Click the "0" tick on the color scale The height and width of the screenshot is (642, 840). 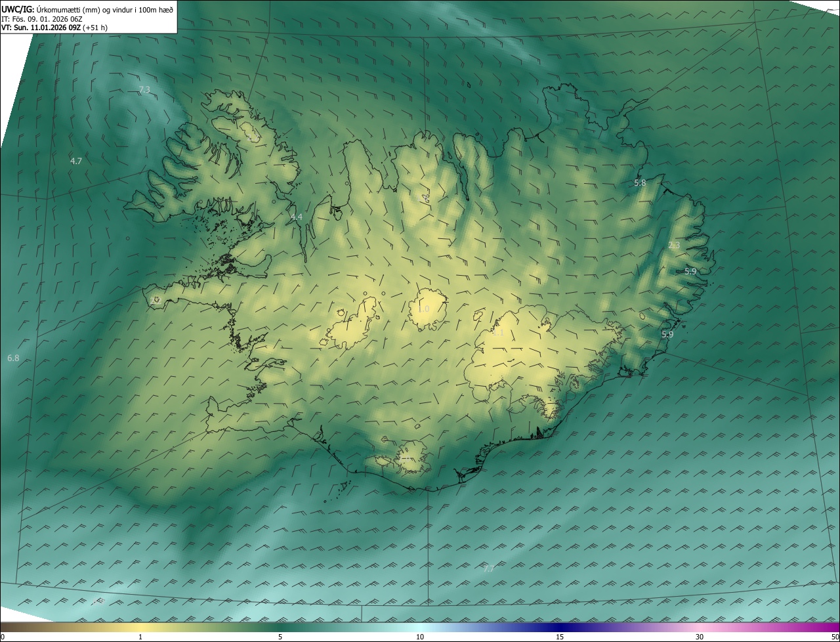tap(3, 637)
